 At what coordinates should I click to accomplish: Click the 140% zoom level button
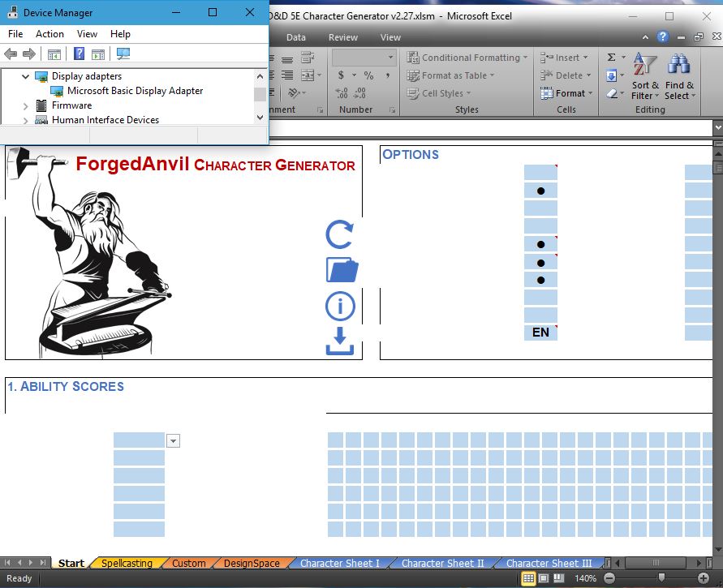tap(585, 578)
